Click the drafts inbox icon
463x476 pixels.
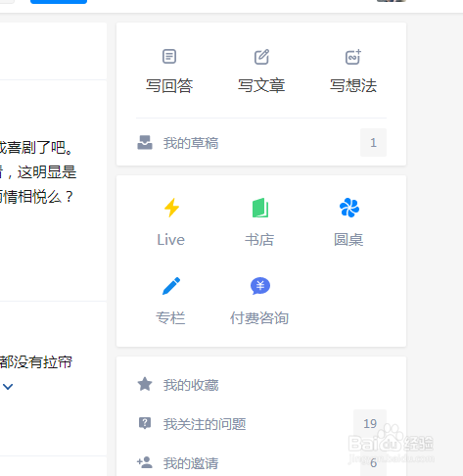click(x=145, y=143)
